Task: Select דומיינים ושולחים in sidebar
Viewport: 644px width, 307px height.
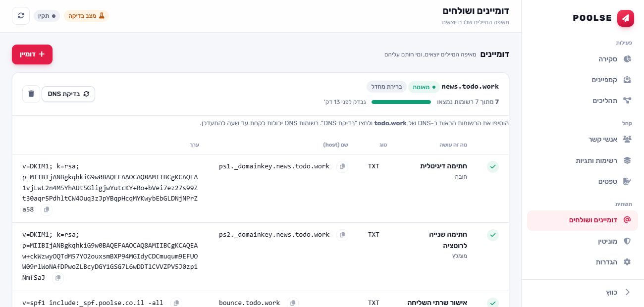Action: coord(583,220)
